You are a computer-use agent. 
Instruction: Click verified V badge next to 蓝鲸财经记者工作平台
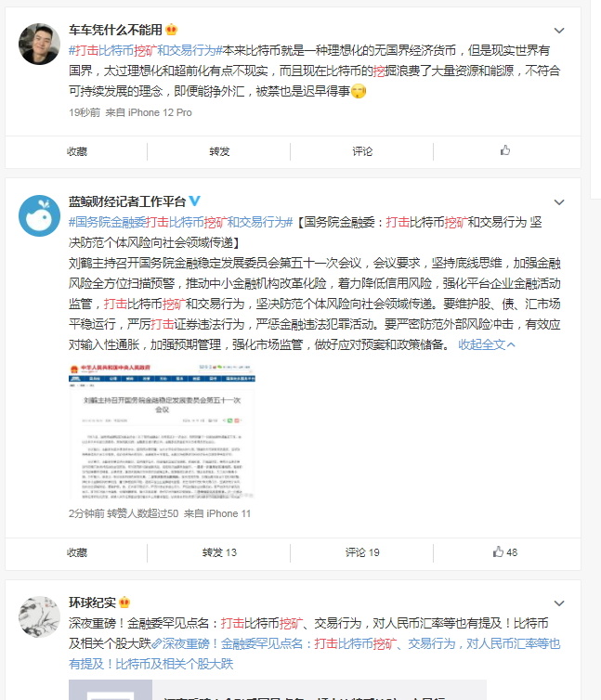coord(195,201)
